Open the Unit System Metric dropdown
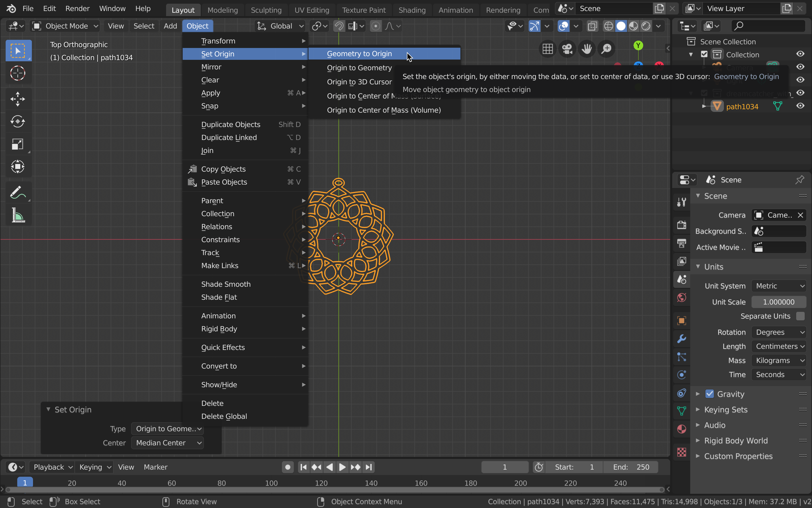This screenshot has width=812, height=508. click(779, 286)
